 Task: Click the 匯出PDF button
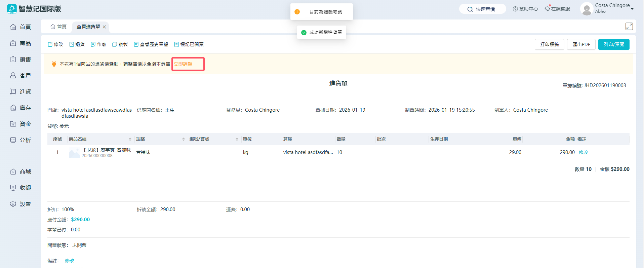[x=581, y=44]
